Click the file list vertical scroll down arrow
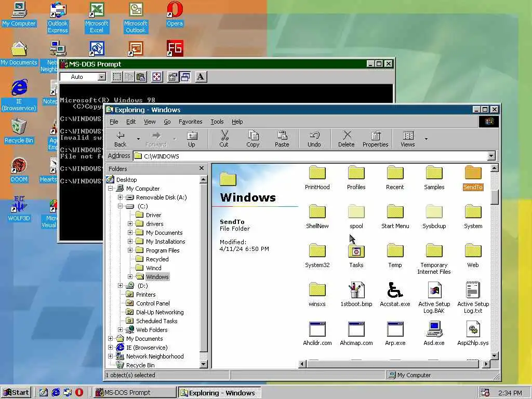The height and width of the screenshot is (399, 532). [x=495, y=355]
